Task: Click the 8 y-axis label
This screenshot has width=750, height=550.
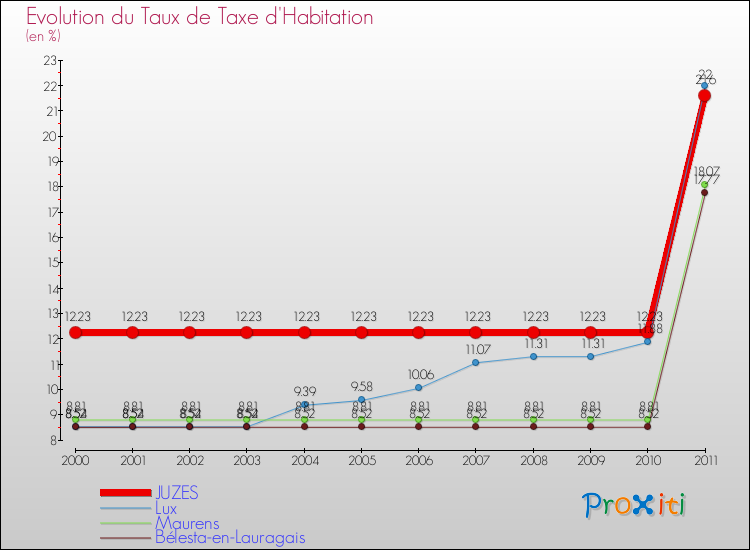Action: (54, 440)
